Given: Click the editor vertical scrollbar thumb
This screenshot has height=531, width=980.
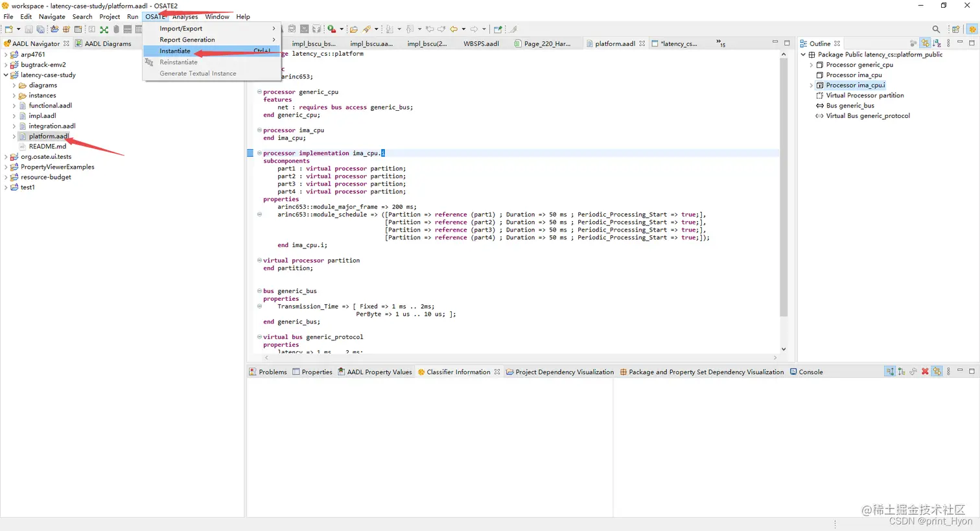Looking at the screenshot, I should [x=784, y=188].
